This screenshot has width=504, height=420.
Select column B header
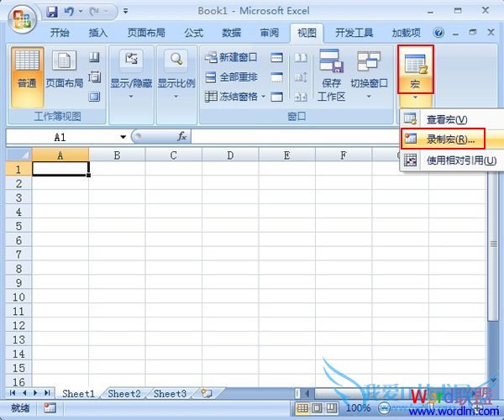point(117,155)
